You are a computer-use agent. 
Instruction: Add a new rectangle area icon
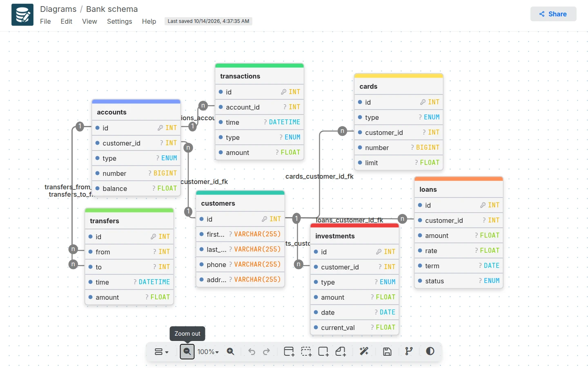323,352
